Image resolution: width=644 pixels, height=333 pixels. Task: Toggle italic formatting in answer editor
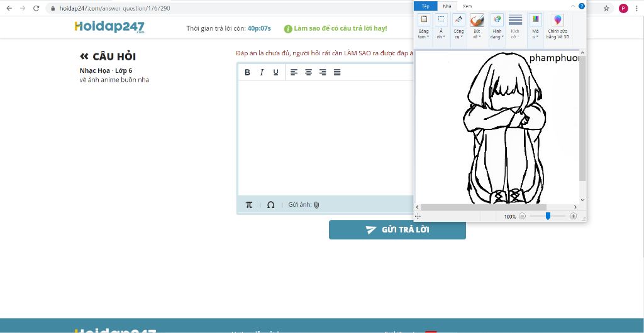click(262, 72)
